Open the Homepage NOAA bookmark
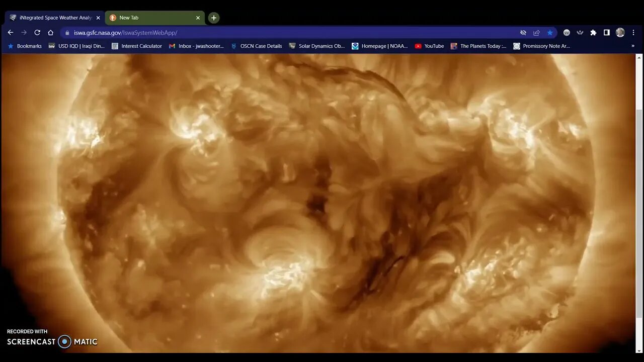The height and width of the screenshot is (362, 644). [x=380, y=46]
